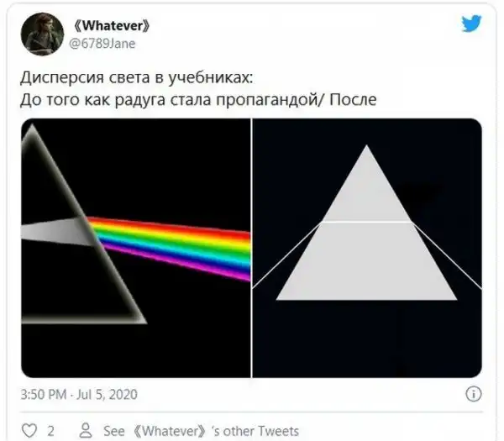This screenshot has height=441, width=504.
Task: Click the Russian tweet text about light dispersion
Action: pyautogui.click(x=198, y=88)
